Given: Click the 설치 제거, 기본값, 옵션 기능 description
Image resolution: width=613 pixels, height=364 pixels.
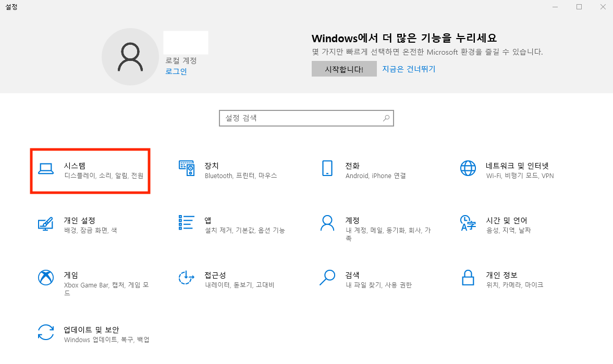Looking at the screenshot, I should 245,230.
